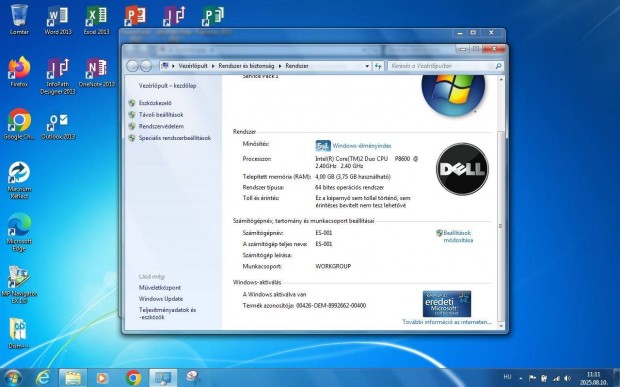Launch Word 2013 from desktop
This screenshot has width=620, height=387.
coord(58,19)
